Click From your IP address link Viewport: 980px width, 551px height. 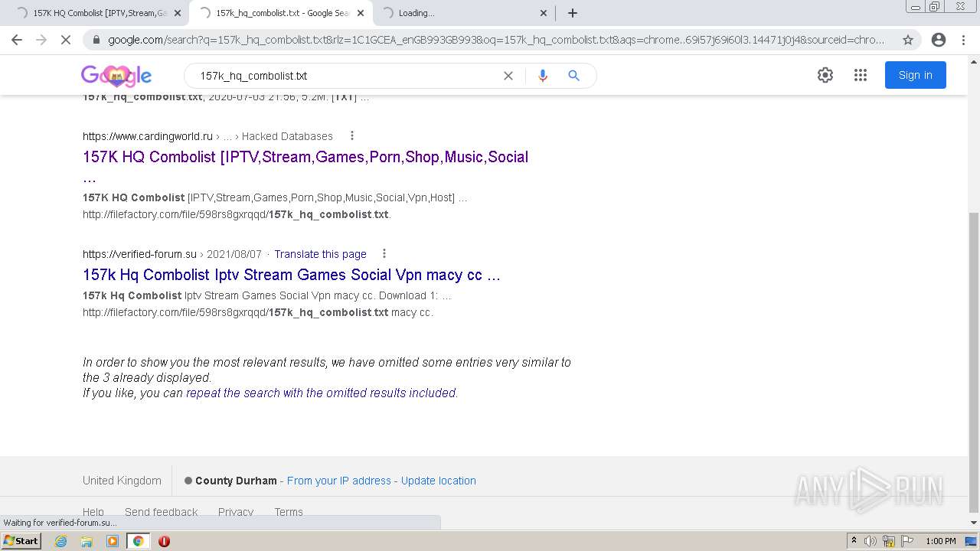pyautogui.click(x=339, y=481)
